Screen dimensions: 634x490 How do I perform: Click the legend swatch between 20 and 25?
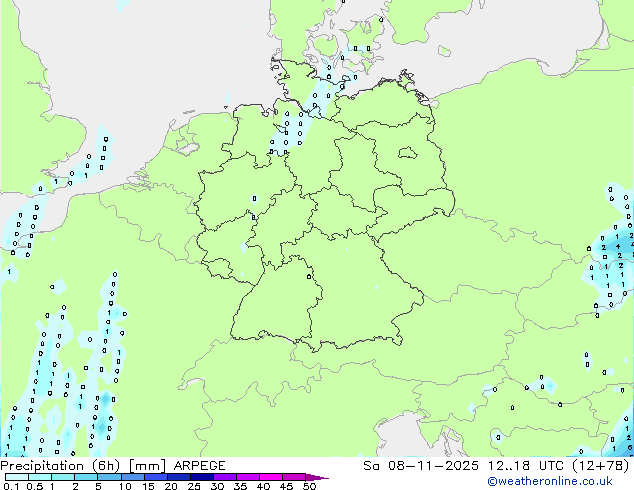[x=178, y=477]
